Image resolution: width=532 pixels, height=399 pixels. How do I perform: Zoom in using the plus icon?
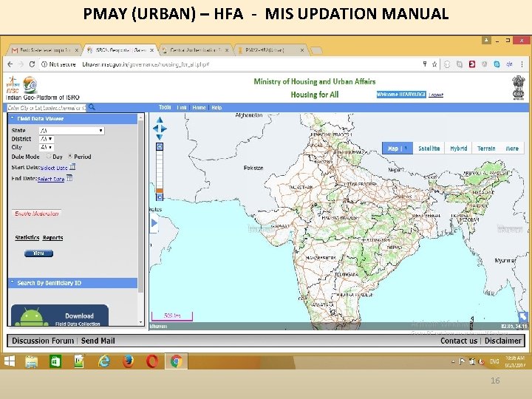point(160,146)
